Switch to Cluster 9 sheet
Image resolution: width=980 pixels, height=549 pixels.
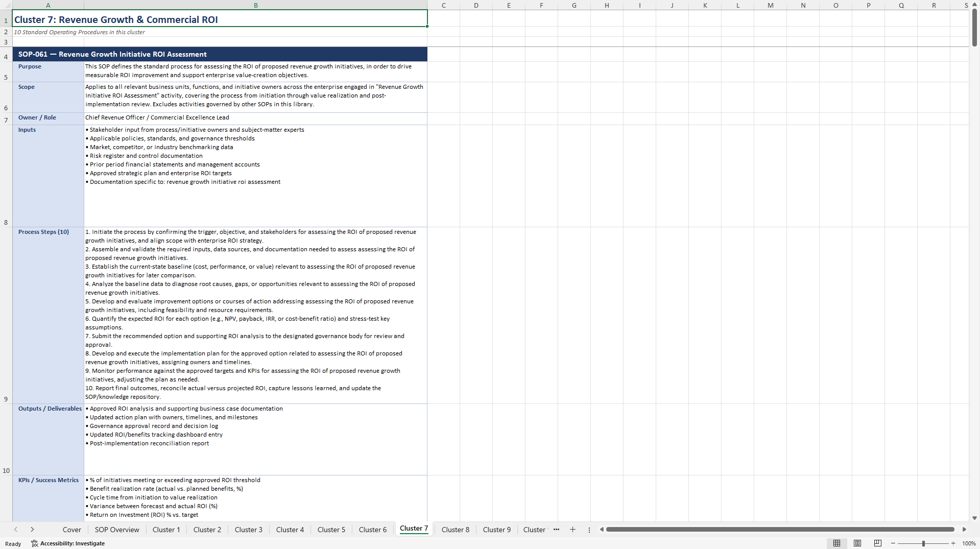tap(497, 530)
